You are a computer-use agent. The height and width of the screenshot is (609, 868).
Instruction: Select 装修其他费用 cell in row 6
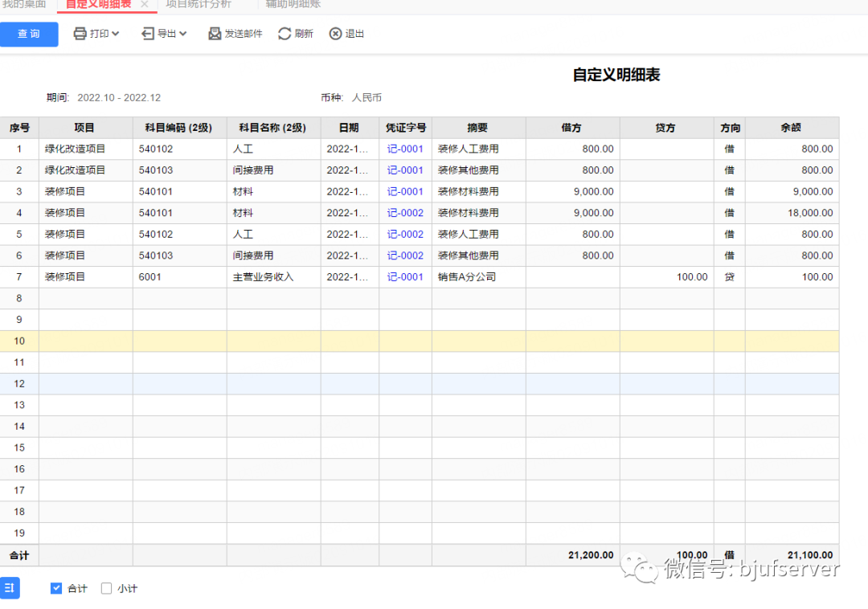[x=479, y=255]
